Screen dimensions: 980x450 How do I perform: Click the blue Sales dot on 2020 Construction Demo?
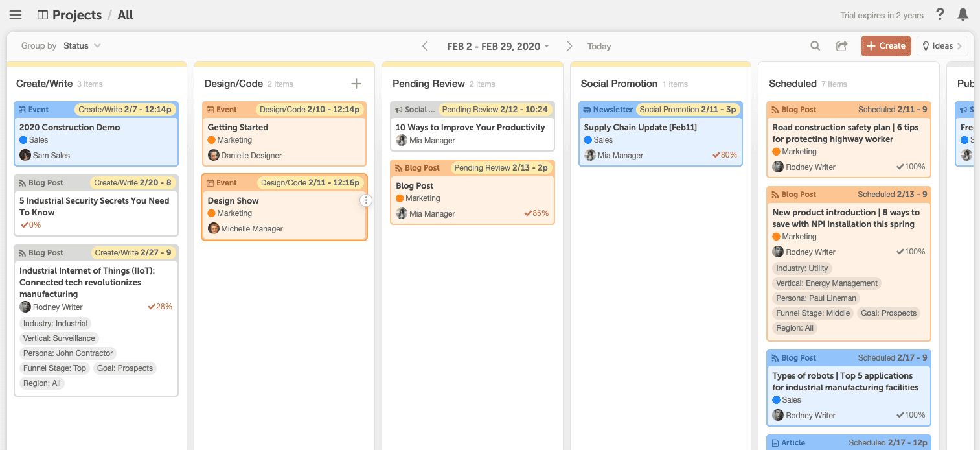point(24,140)
